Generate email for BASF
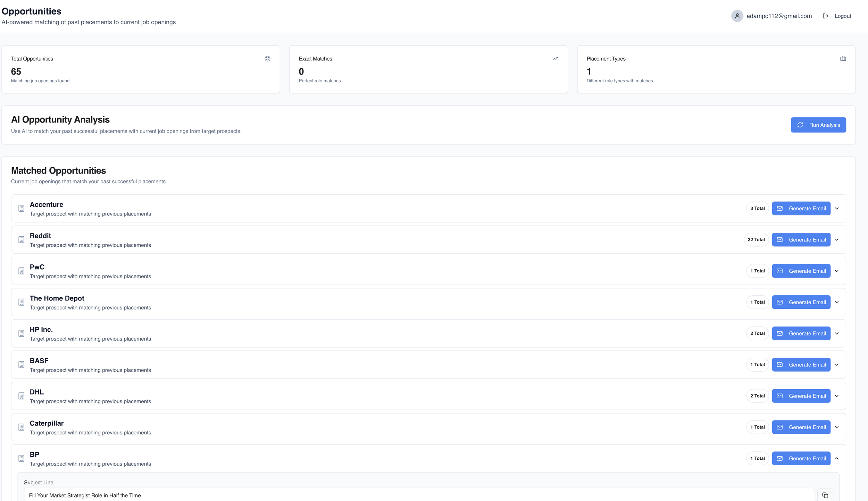 tap(801, 365)
